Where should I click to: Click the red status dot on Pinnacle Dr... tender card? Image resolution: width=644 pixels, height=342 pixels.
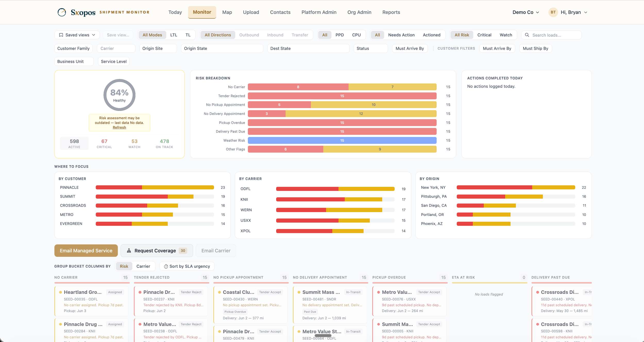140,292
